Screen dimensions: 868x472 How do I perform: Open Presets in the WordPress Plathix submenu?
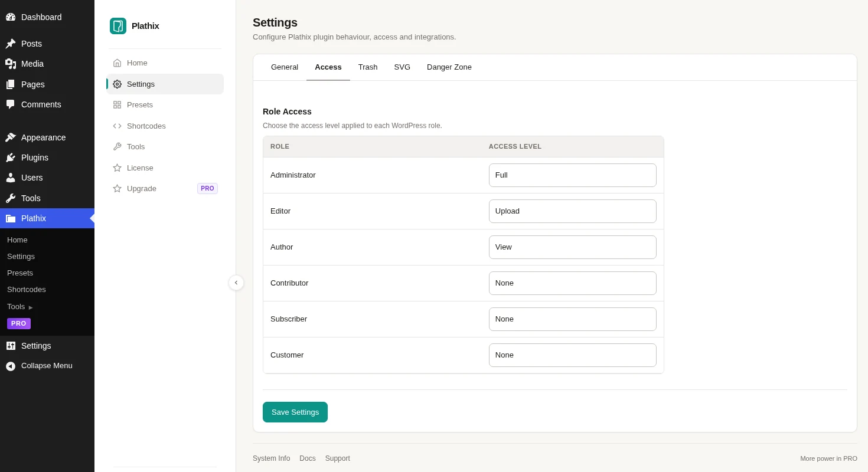click(20, 273)
